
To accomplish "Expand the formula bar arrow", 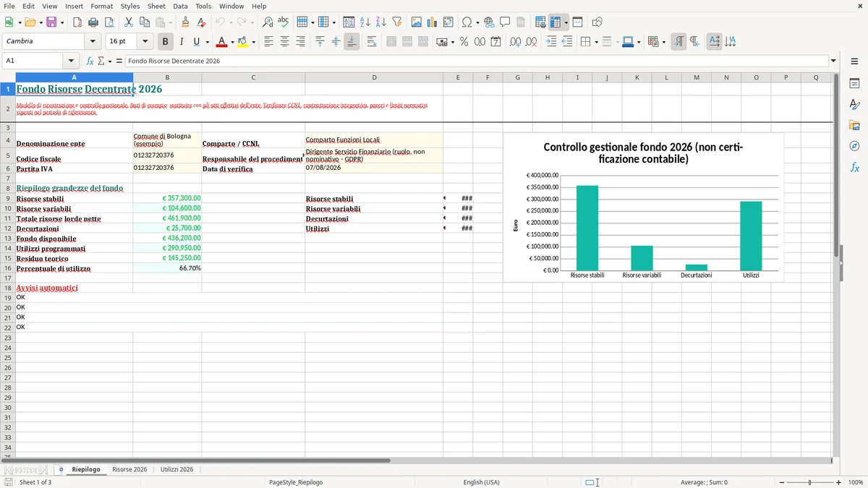I will pyautogui.click(x=834, y=61).
